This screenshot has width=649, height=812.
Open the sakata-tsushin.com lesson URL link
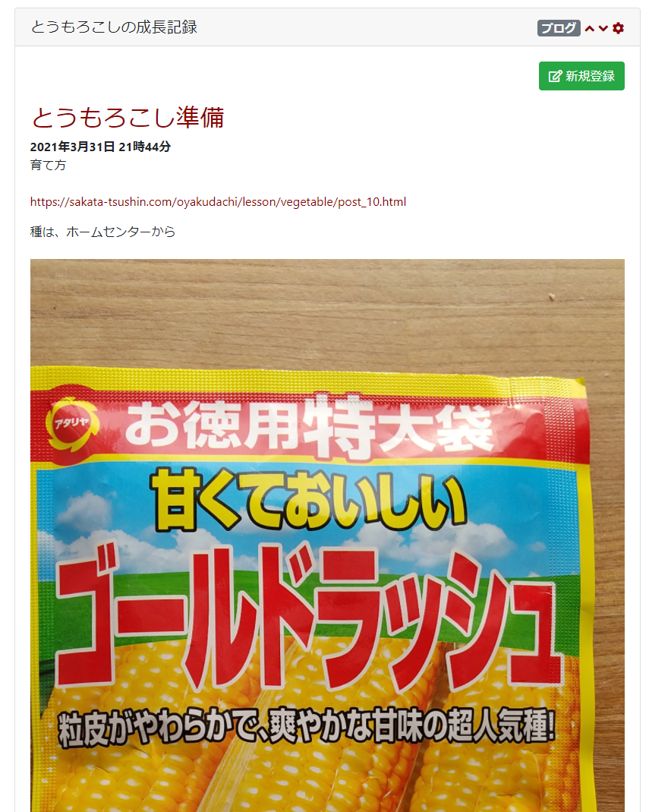click(x=218, y=202)
